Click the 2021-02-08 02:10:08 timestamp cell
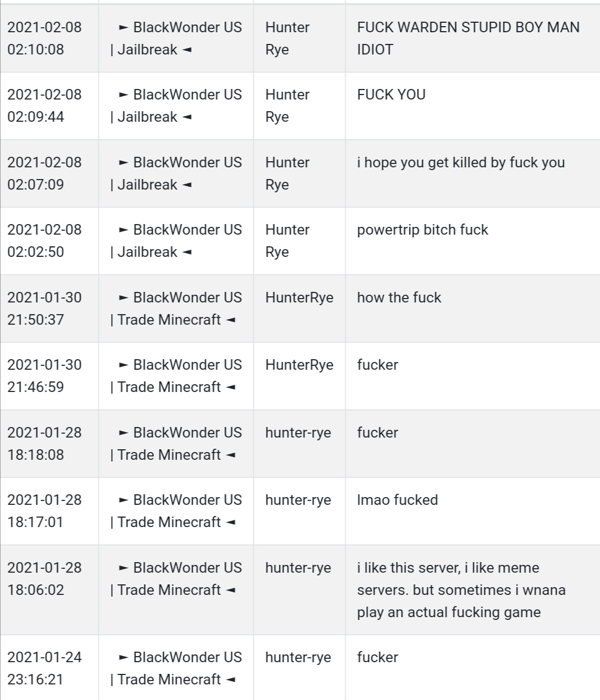This screenshot has height=700, width=600. tap(44, 38)
